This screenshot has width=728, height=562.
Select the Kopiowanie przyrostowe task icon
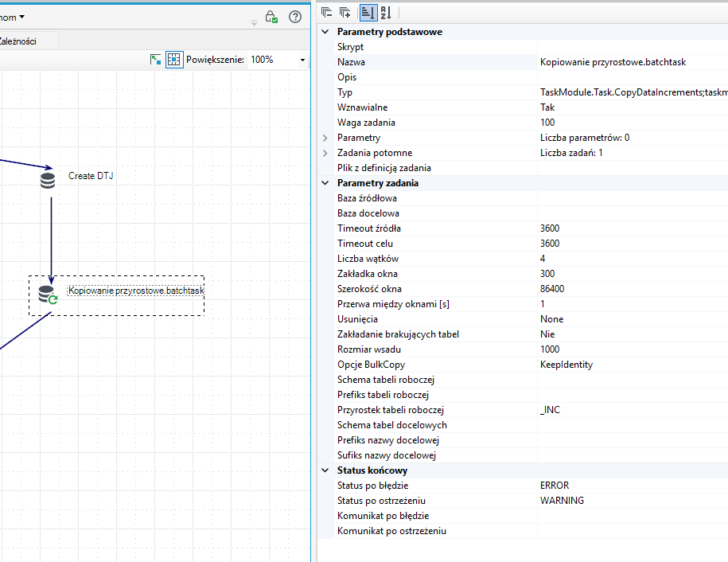pos(48,295)
